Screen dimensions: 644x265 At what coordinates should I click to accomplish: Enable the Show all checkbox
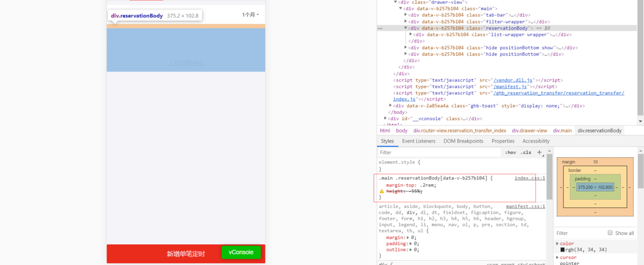point(610,233)
